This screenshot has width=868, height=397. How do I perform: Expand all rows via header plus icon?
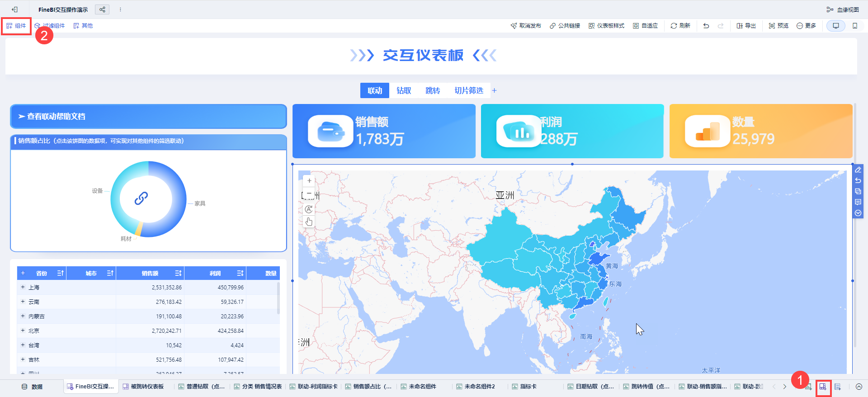pyautogui.click(x=23, y=273)
